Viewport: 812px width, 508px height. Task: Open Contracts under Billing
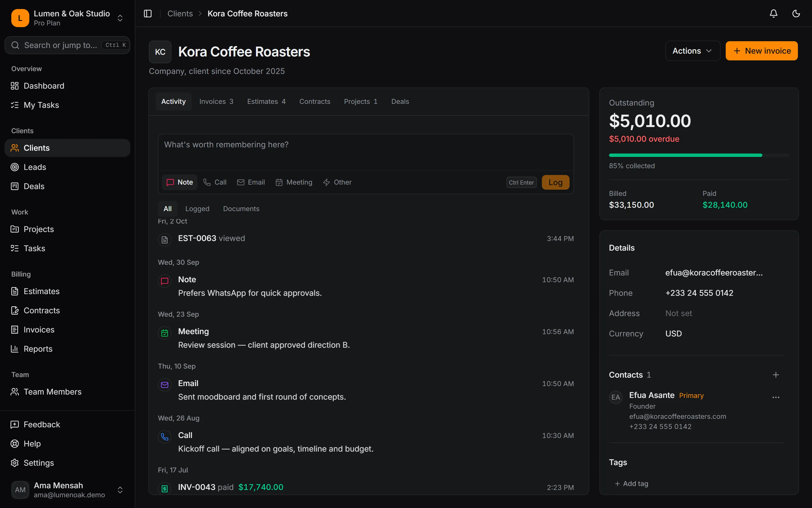pos(67,310)
